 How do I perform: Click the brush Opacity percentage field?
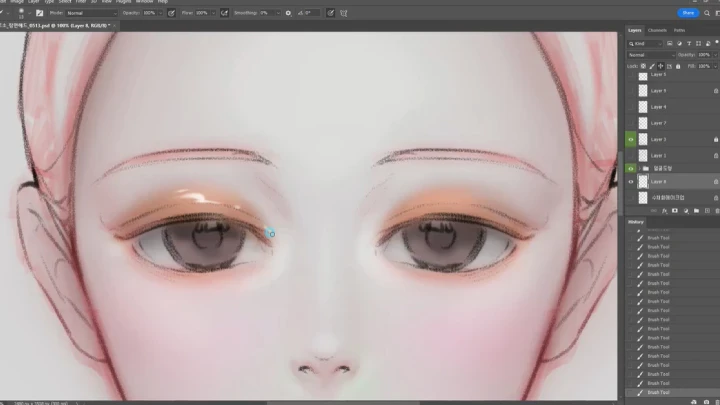click(x=148, y=13)
